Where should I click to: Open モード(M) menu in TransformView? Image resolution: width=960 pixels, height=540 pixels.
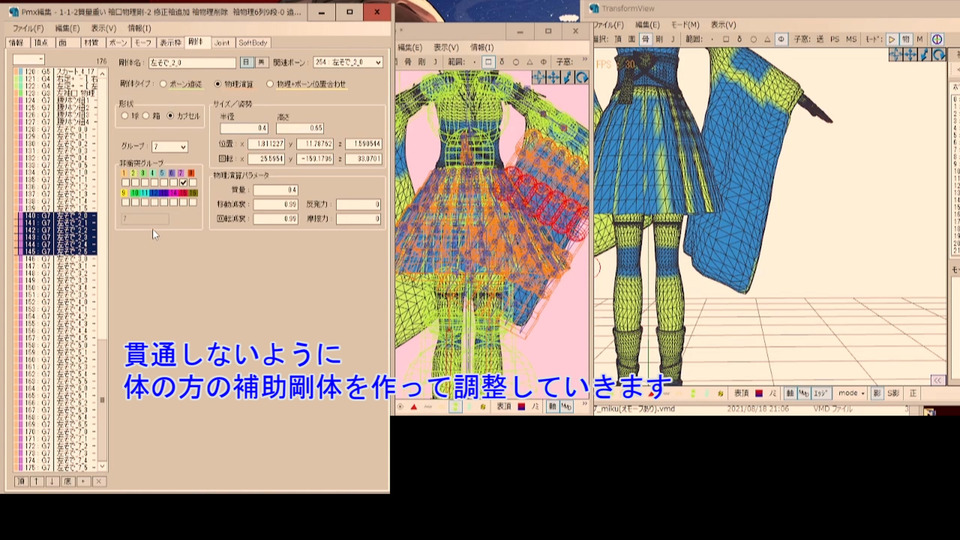684,25
